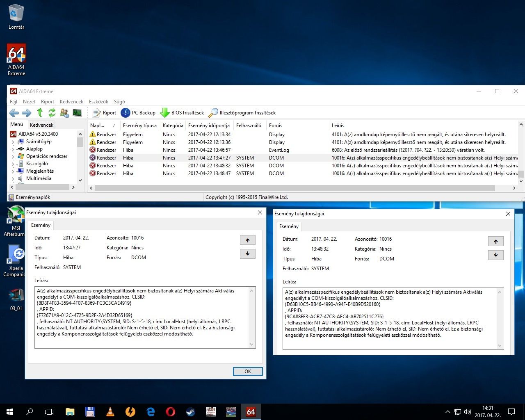This screenshot has width=525, height=420.
Task: Click the down arrow in the 13:48:32 event dialog
Action: (495, 255)
